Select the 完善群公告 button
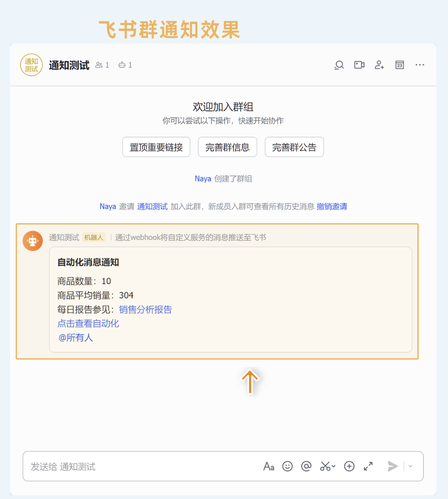 tap(294, 147)
